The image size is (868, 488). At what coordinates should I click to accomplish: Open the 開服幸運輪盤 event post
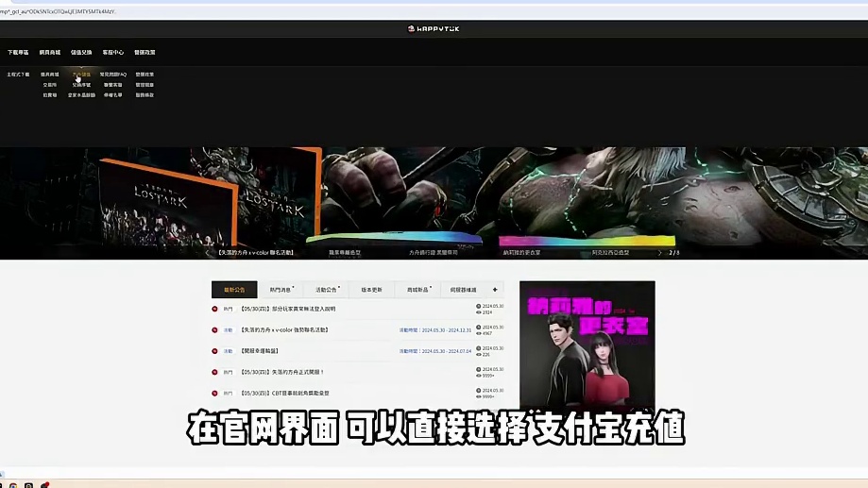coord(260,351)
